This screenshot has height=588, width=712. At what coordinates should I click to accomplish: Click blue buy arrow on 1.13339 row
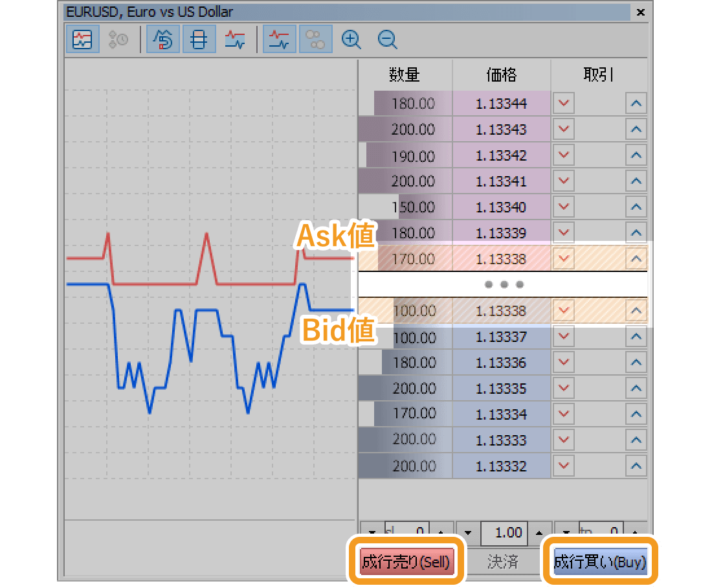636,233
